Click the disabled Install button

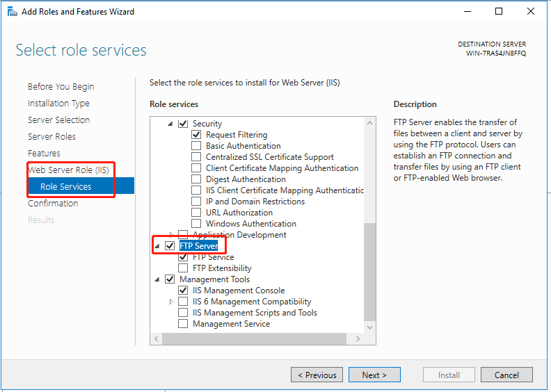coord(449,375)
